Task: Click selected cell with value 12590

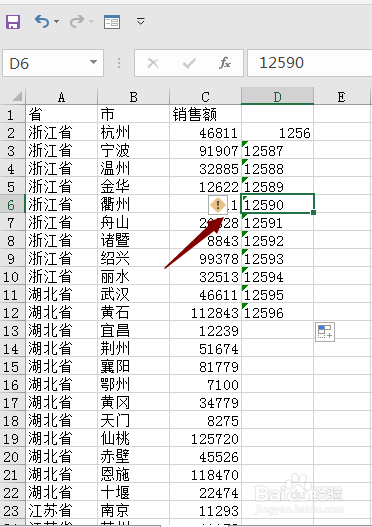Action: pos(278,204)
